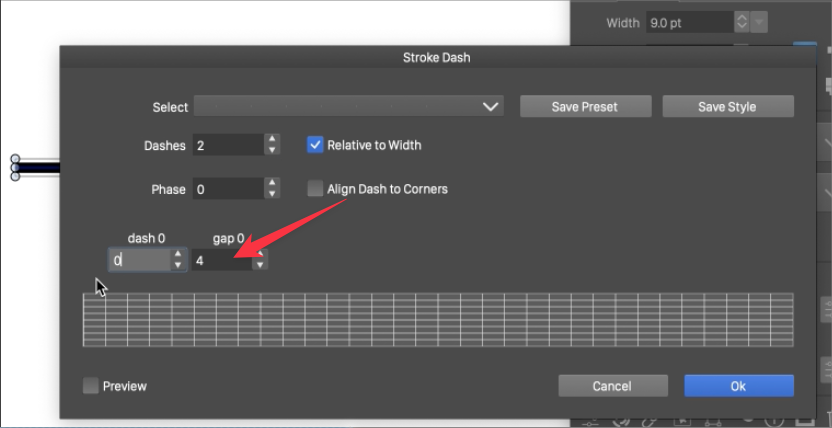This screenshot has width=832, height=428.
Task: Raise dash 0 value with stepper
Action: (x=178, y=255)
